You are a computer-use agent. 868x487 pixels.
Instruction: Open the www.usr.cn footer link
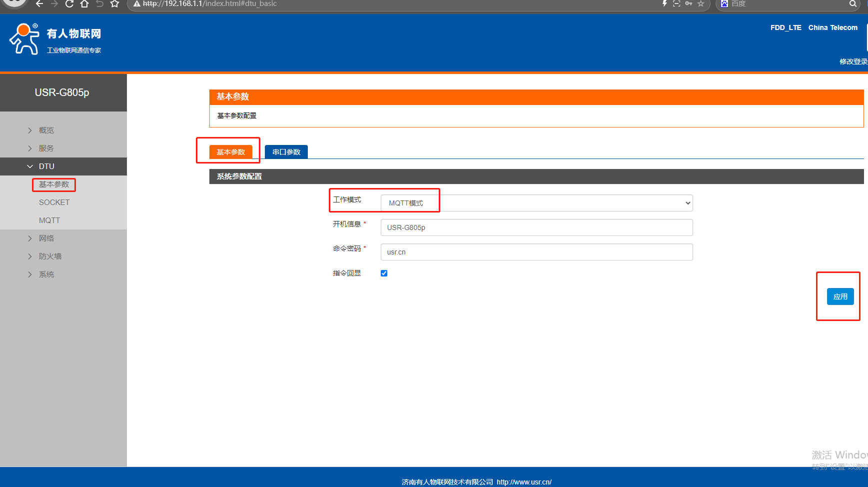pyautogui.click(x=524, y=482)
